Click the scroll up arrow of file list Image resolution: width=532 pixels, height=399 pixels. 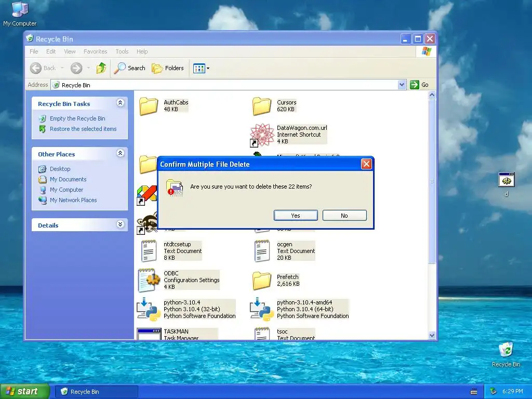[432, 95]
